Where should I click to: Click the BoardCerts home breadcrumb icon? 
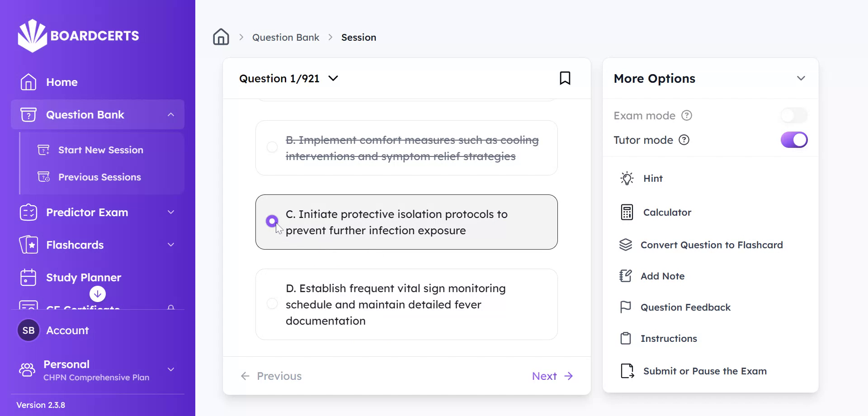(221, 37)
